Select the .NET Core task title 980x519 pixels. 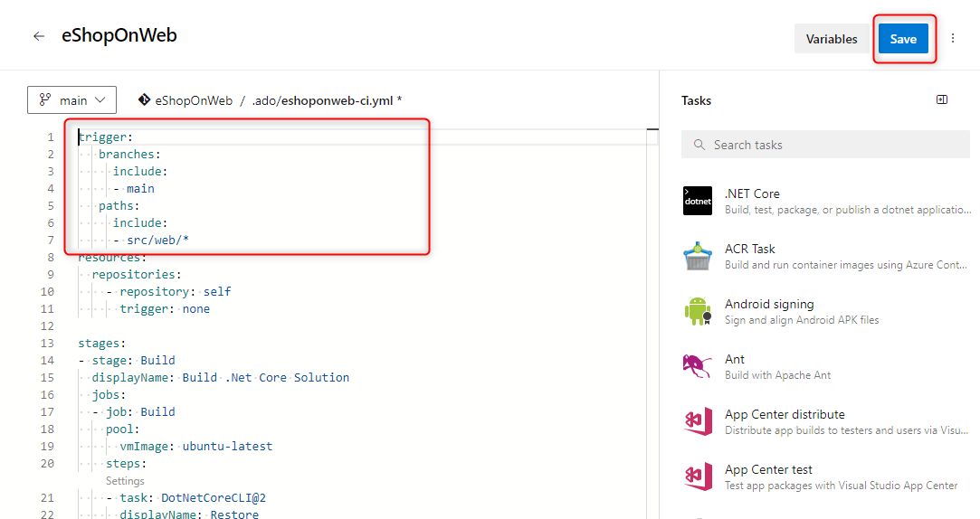point(752,193)
